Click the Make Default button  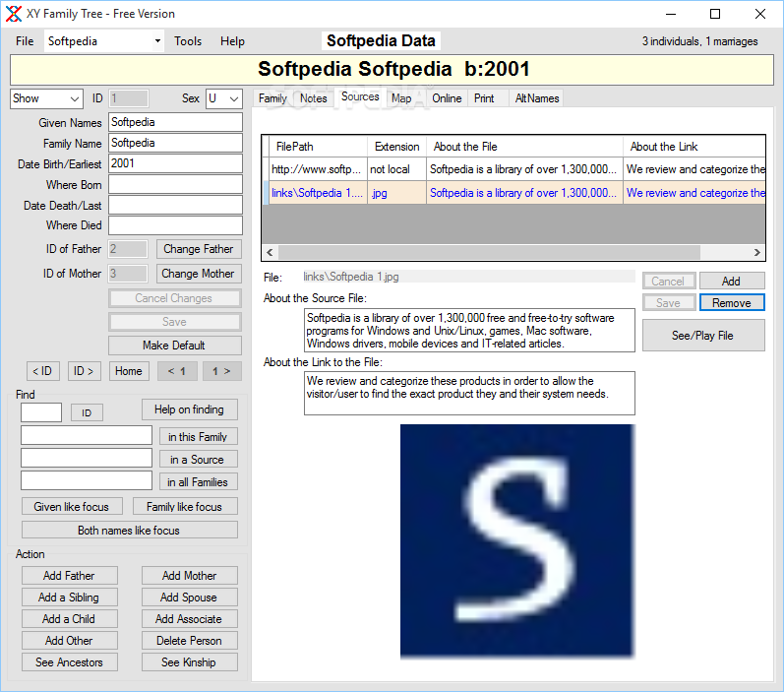(x=174, y=346)
